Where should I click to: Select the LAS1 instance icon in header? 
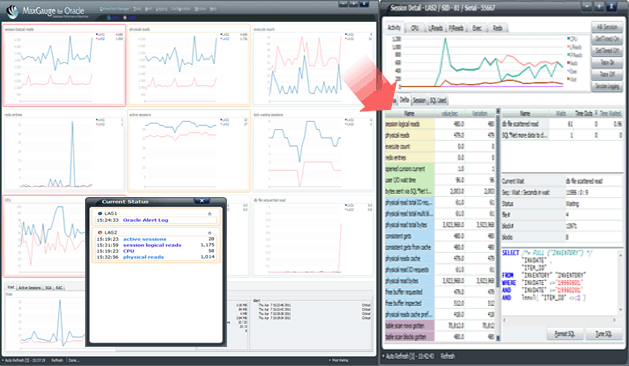coord(109,18)
